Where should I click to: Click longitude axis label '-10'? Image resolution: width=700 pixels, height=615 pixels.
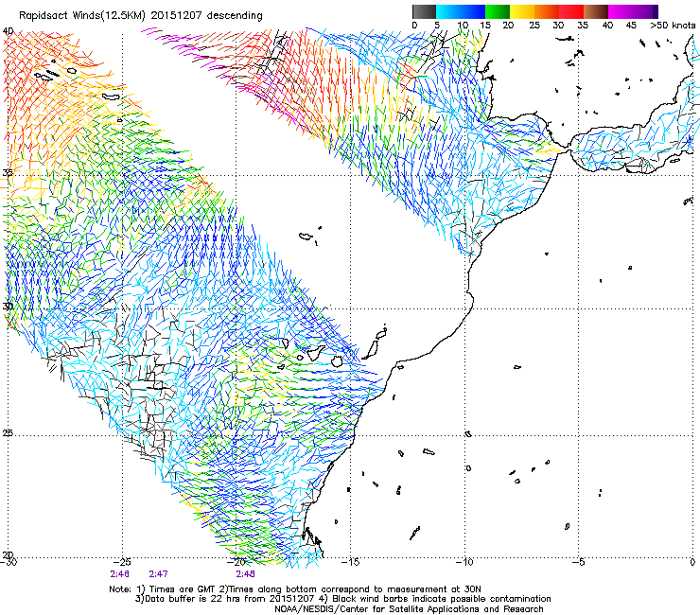click(464, 562)
